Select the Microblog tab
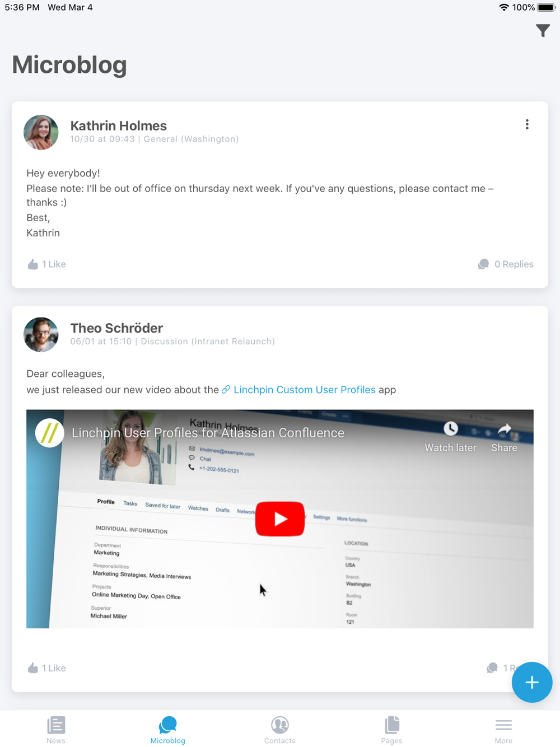 [168, 730]
